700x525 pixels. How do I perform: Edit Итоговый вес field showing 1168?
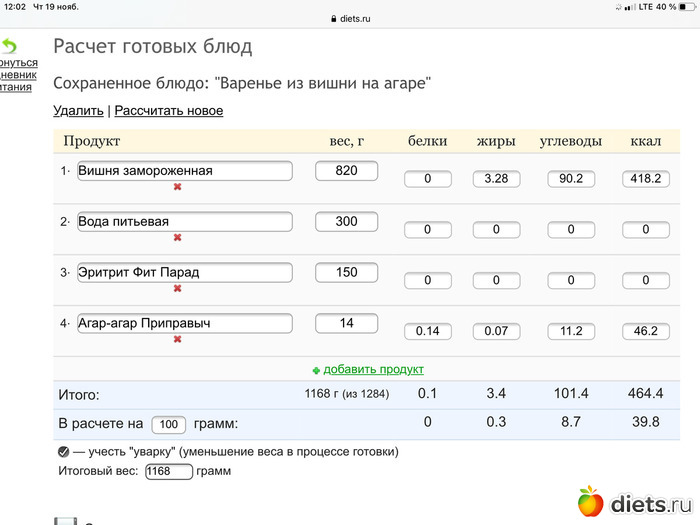coord(168,471)
